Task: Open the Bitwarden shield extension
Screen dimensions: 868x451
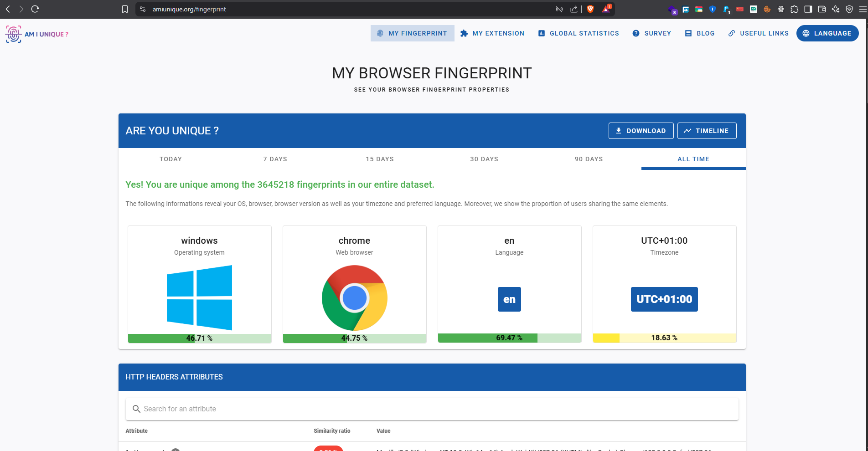Action: click(x=713, y=9)
